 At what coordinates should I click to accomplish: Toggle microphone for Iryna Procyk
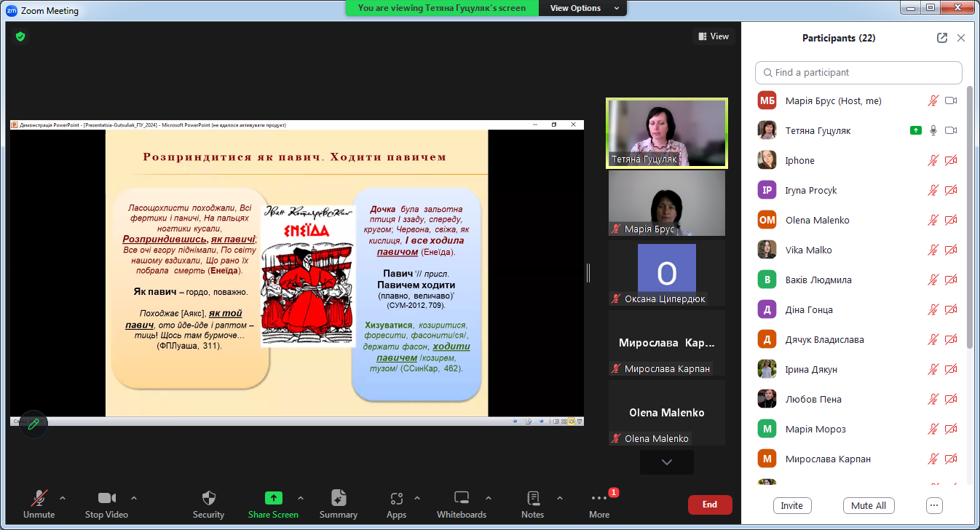click(x=933, y=191)
